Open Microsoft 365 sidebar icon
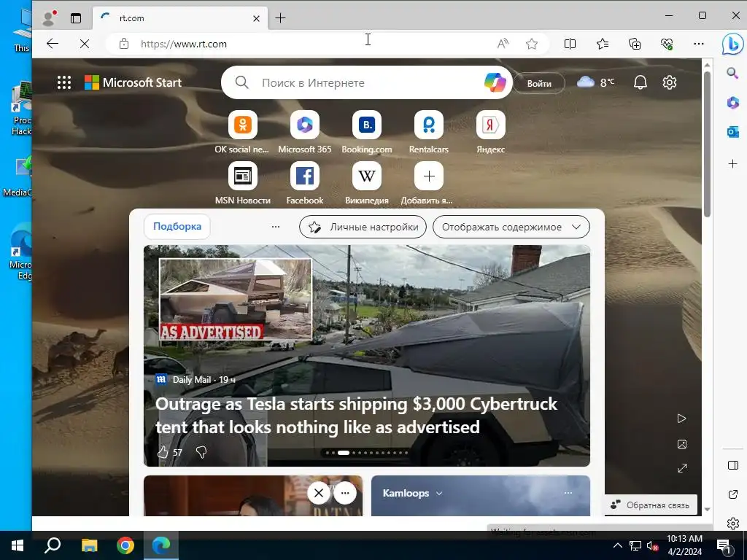The image size is (747, 560). [x=732, y=102]
